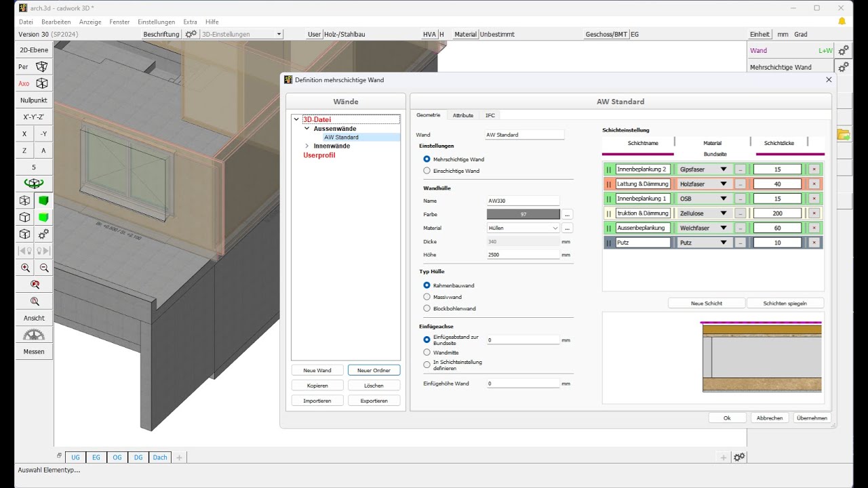Click the Neue Schicht button
Image resolution: width=868 pixels, height=488 pixels.
(707, 304)
